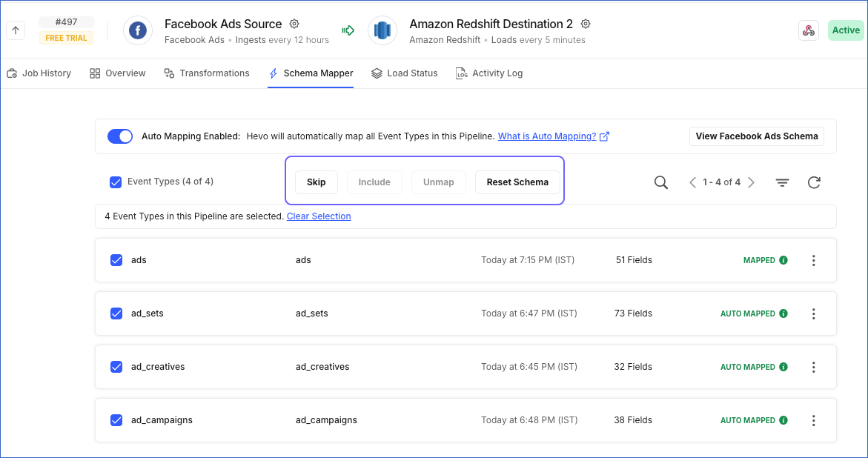Click the green pipeline arrow icon
This screenshot has width=868, height=458.
pyautogui.click(x=348, y=30)
